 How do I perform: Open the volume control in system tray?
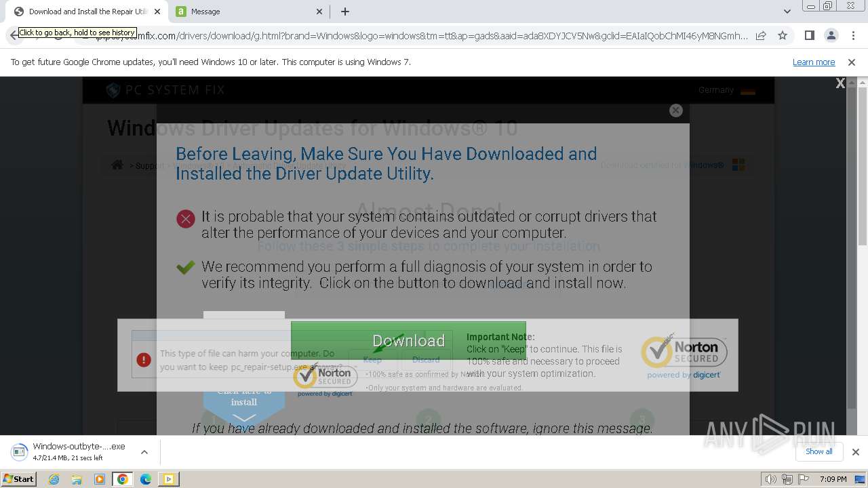770,479
